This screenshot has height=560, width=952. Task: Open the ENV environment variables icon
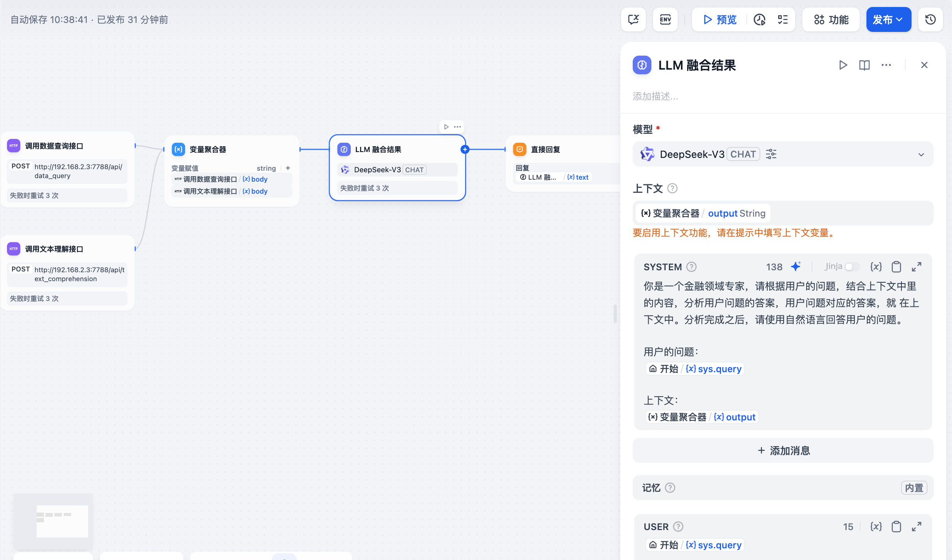pyautogui.click(x=665, y=19)
